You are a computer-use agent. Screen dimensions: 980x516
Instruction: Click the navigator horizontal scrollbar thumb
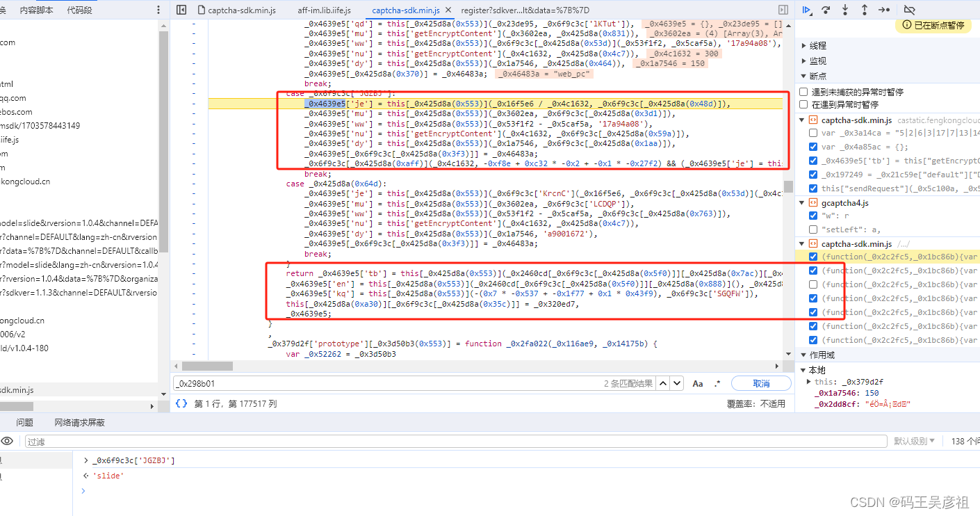point(17,406)
